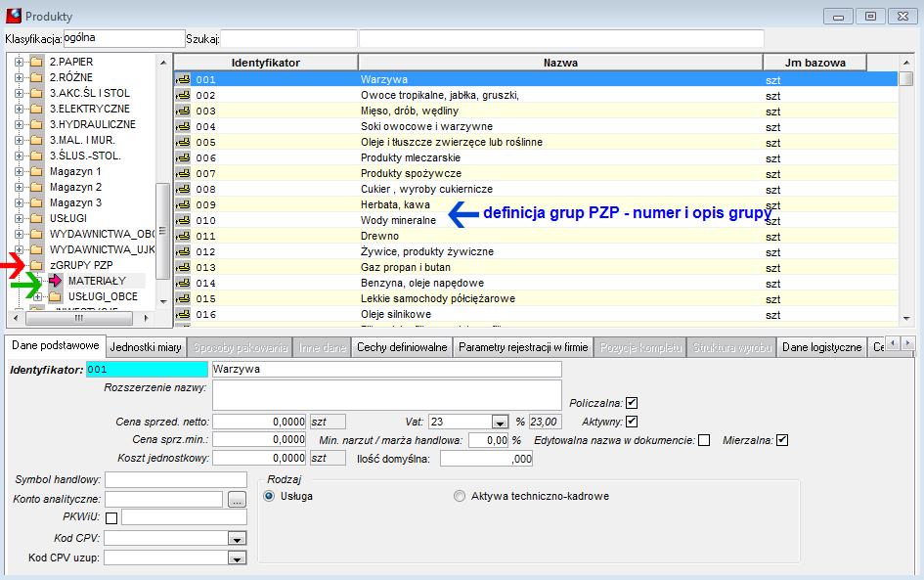The image size is (924, 580).
Task: Select the Aktywa techniczno-kadrowe radio button
Action: coord(459,496)
